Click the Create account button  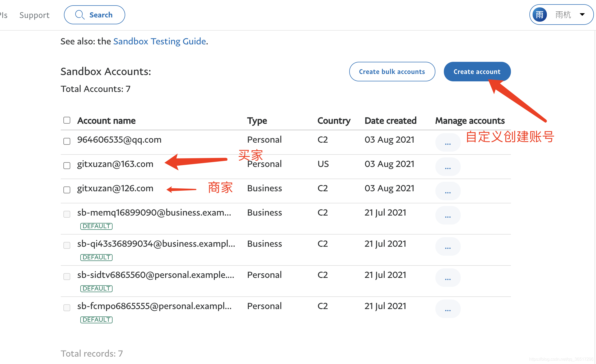click(477, 72)
